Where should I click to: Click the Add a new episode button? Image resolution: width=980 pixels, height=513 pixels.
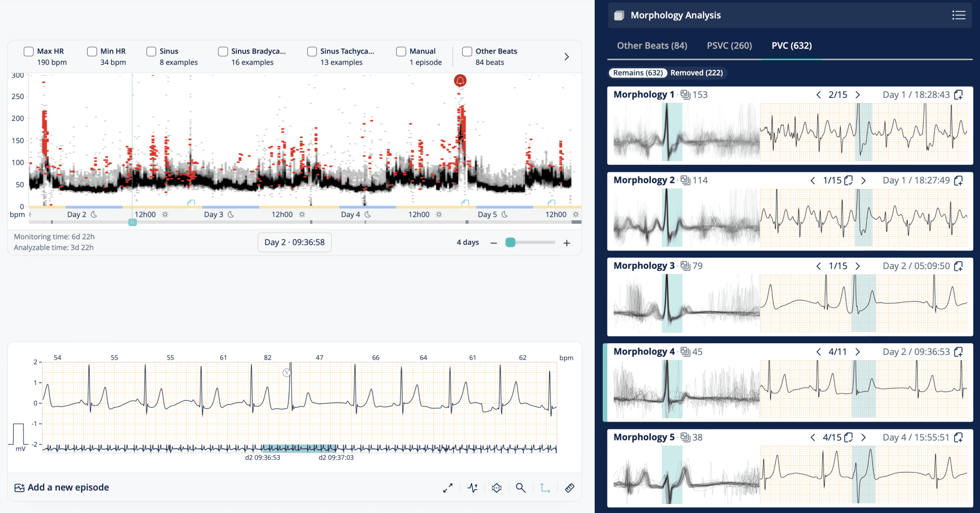[x=62, y=487]
